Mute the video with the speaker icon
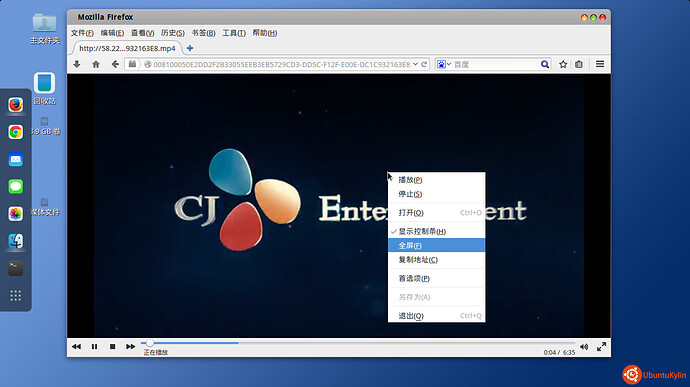The height and width of the screenshot is (387, 690). pyautogui.click(x=584, y=347)
